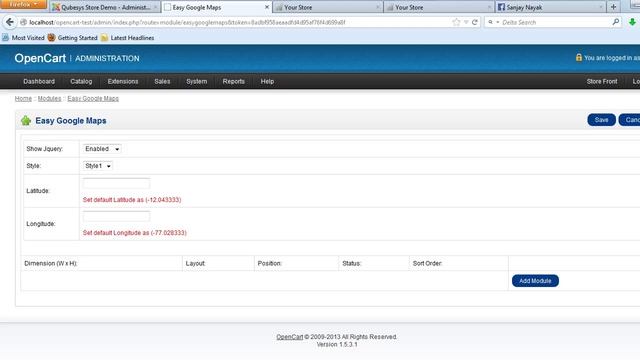Click the lock login status icon
This screenshot has width=640, height=360.
[x=578, y=58]
